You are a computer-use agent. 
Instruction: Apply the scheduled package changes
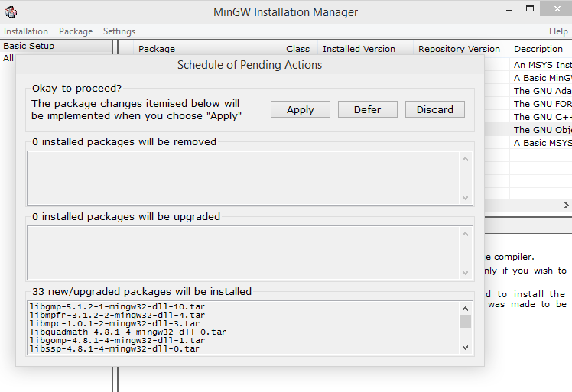click(301, 109)
